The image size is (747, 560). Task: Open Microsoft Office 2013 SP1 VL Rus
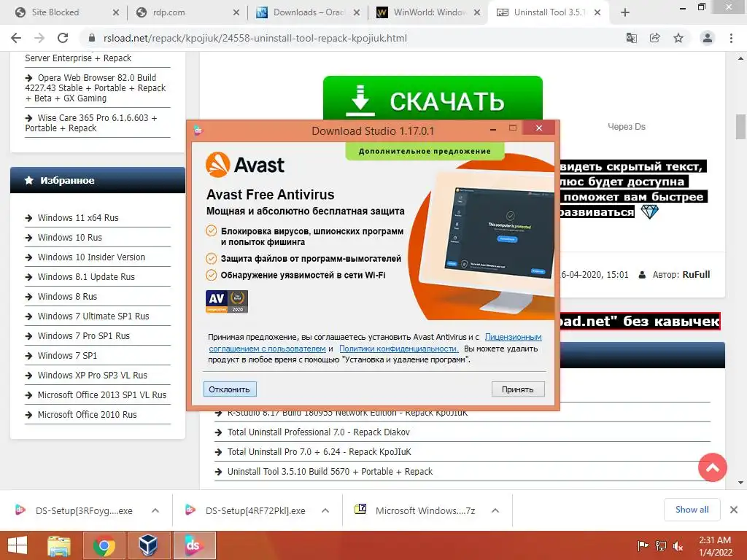(102, 394)
